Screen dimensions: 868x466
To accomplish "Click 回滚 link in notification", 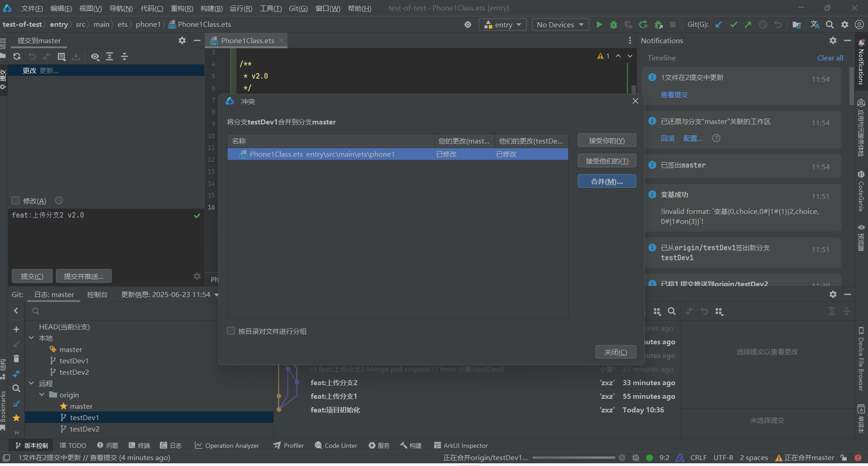I will [x=667, y=138].
